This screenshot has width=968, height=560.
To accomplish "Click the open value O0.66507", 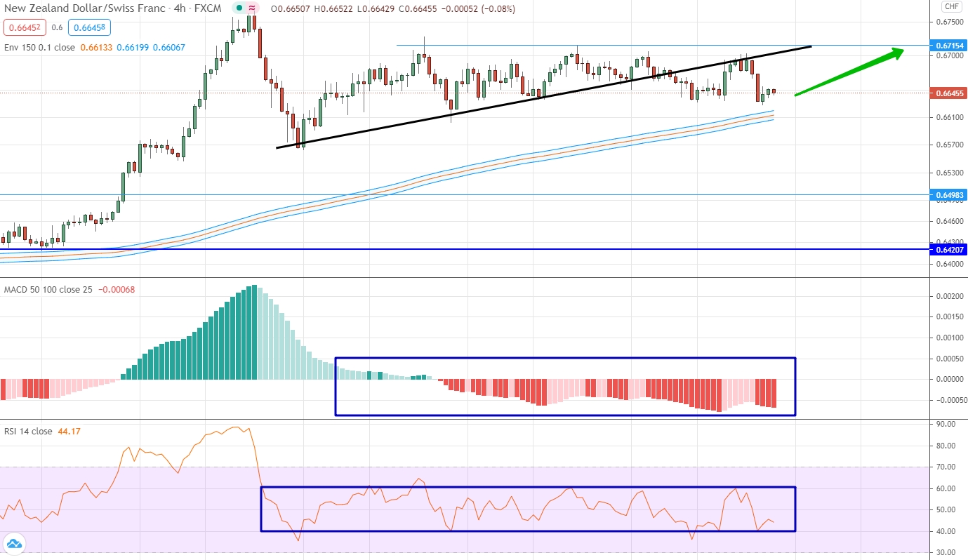I will click(x=291, y=9).
